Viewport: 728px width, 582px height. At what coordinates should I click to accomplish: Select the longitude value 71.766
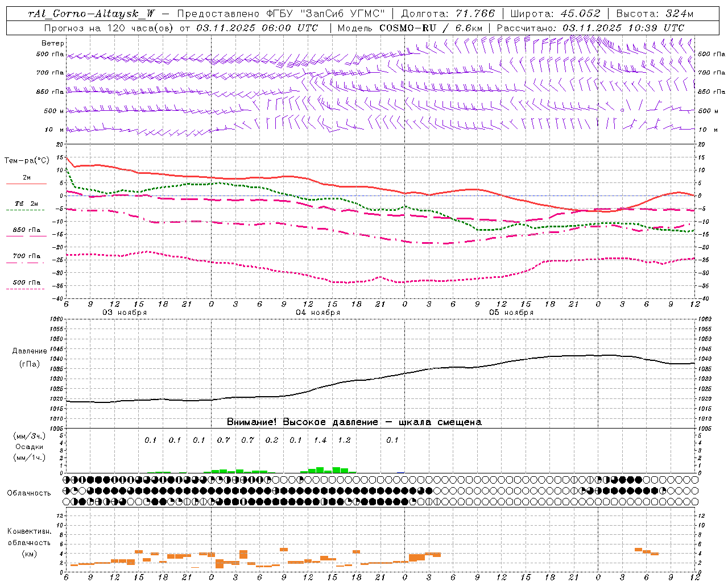coord(474,14)
